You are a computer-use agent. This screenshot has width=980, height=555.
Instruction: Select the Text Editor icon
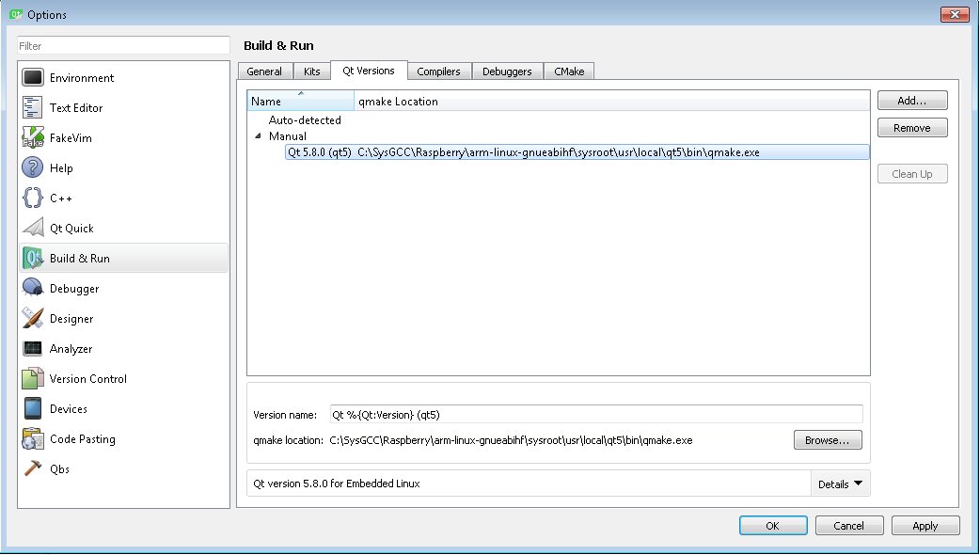(33, 107)
